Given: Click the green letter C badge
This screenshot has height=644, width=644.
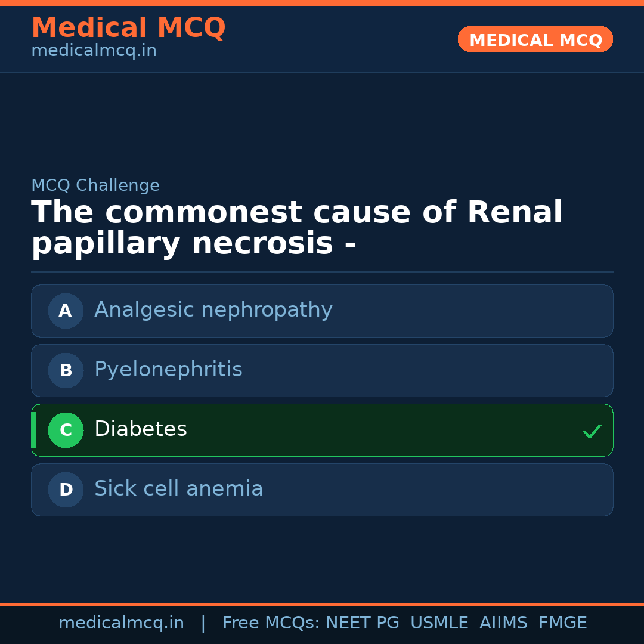Looking at the screenshot, I should (66, 430).
